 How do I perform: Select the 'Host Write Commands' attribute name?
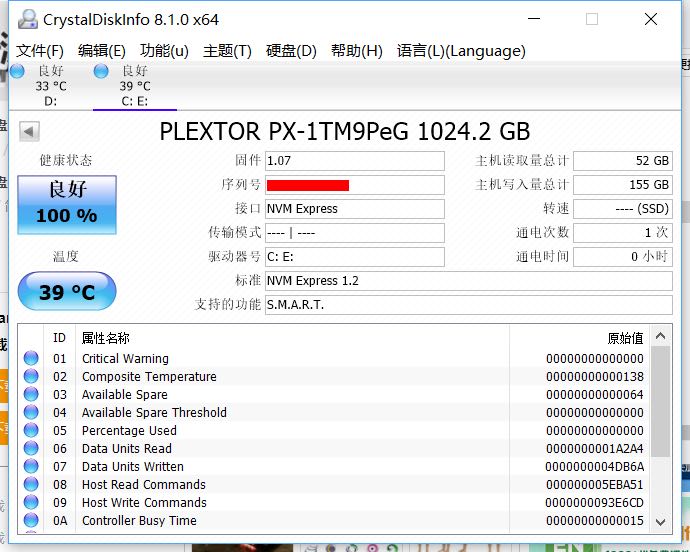144,503
